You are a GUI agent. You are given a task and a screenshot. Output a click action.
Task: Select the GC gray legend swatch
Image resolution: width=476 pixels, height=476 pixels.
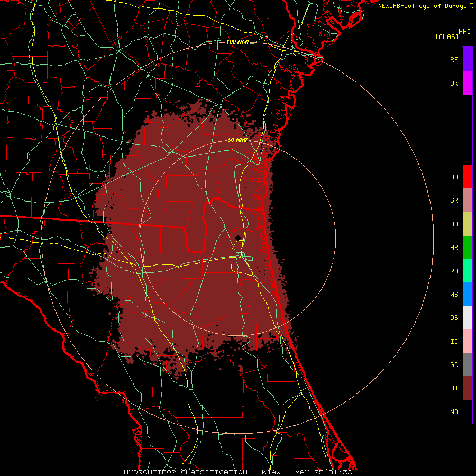[467, 364]
